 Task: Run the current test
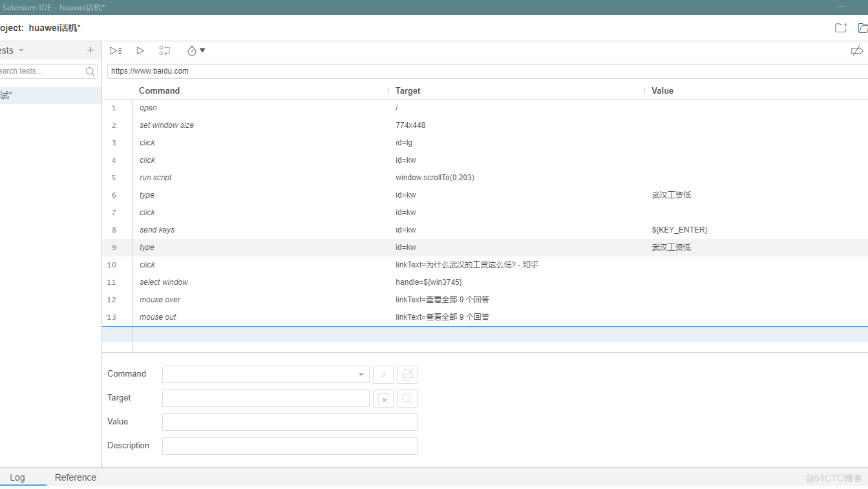coord(140,50)
